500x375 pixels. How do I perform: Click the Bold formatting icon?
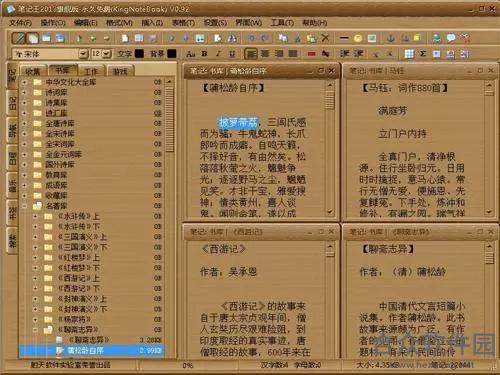coord(205,54)
